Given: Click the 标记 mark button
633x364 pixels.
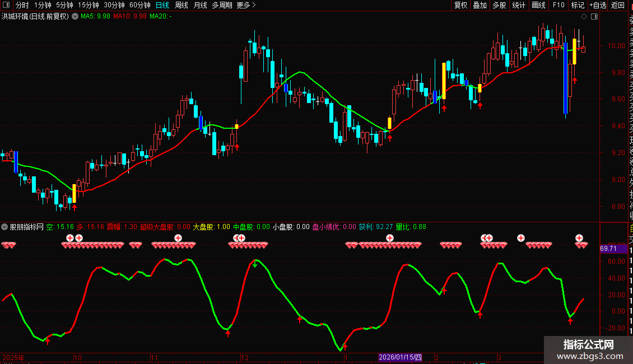Looking at the screenshot, I should point(578,5).
